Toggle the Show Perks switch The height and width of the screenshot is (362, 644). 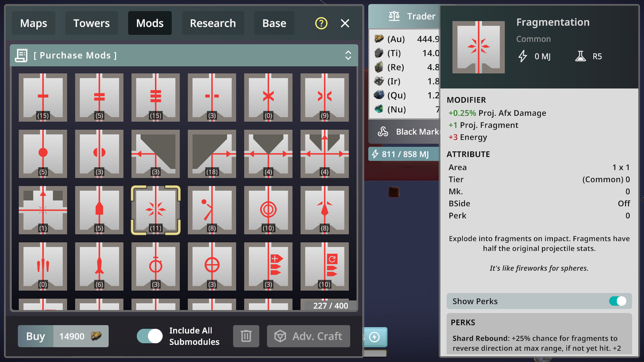[x=618, y=301]
